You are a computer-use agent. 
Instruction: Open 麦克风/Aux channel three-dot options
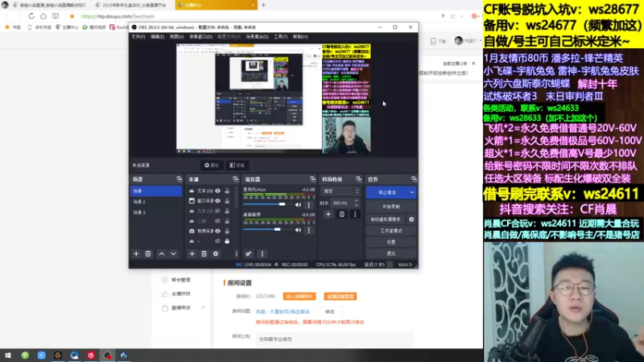click(x=309, y=204)
